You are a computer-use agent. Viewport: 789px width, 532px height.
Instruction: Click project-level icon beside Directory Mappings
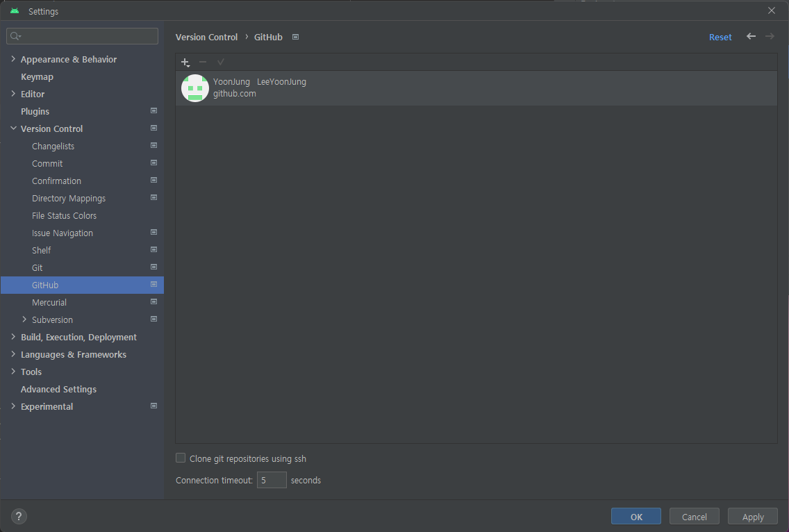coord(154,198)
